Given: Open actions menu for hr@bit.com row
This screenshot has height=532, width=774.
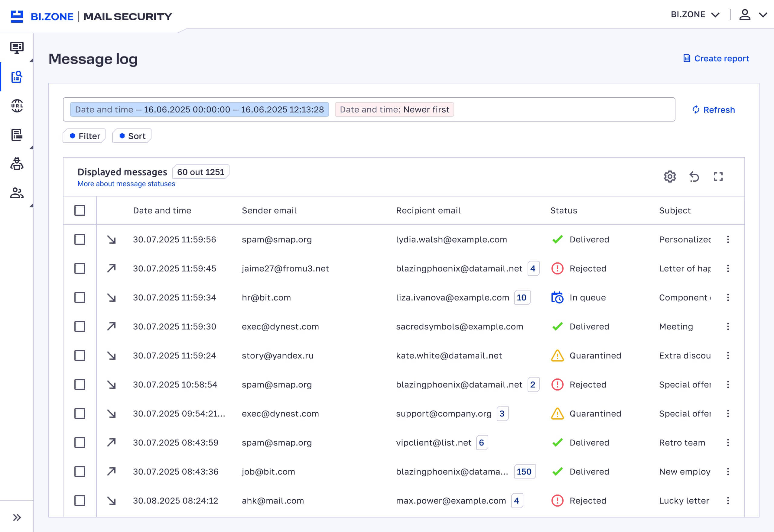Looking at the screenshot, I should (728, 298).
